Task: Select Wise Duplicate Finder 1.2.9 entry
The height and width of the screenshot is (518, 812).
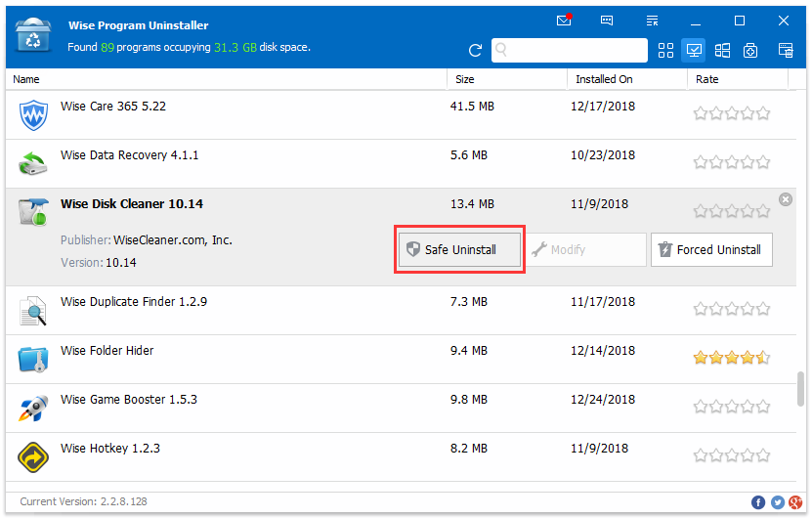Action: click(x=401, y=310)
